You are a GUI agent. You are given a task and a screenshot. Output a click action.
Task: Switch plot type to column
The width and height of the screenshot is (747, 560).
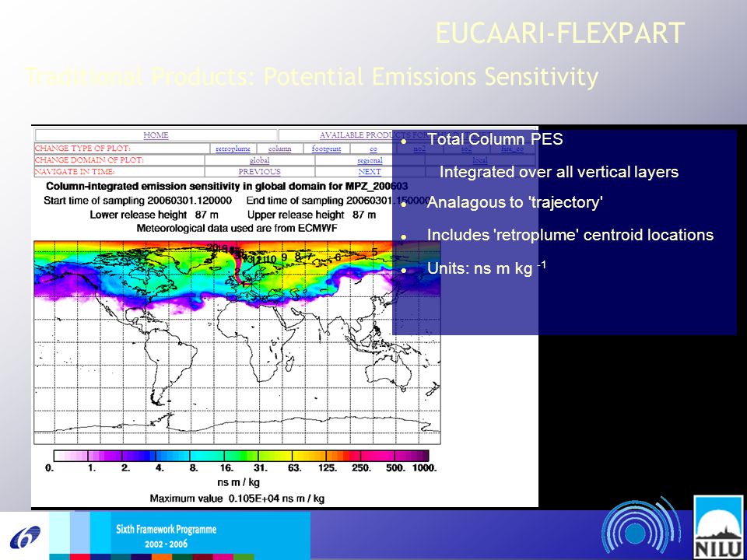click(x=279, y=149)
